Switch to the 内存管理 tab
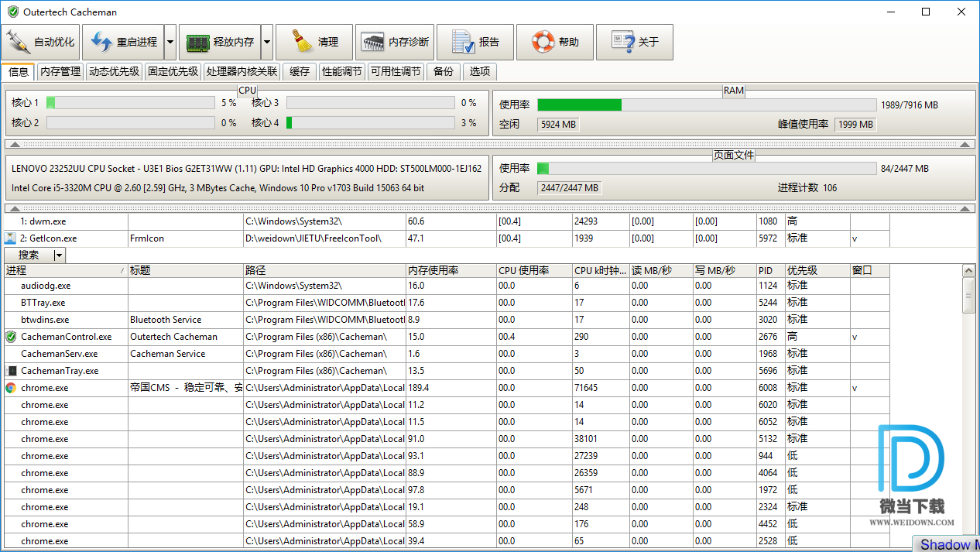This screenshot has height=552, width=980. click(60, 71)
